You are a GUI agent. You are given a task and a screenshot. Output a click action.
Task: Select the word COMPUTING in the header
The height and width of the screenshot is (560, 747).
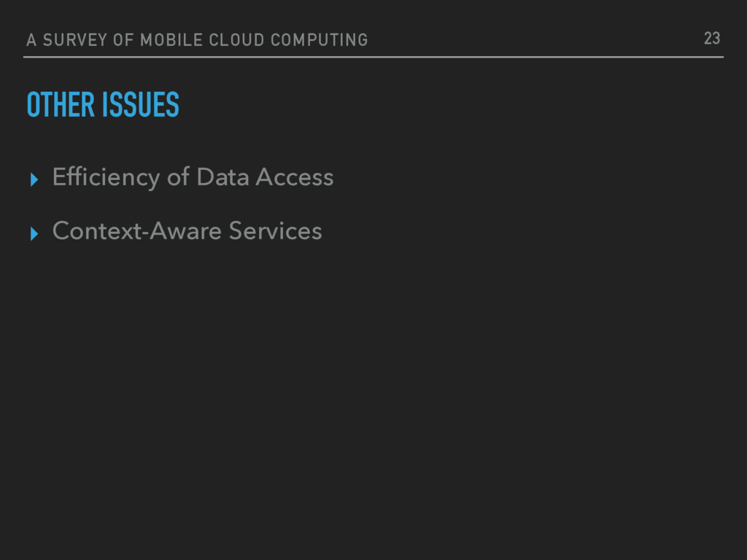(320, 40)
